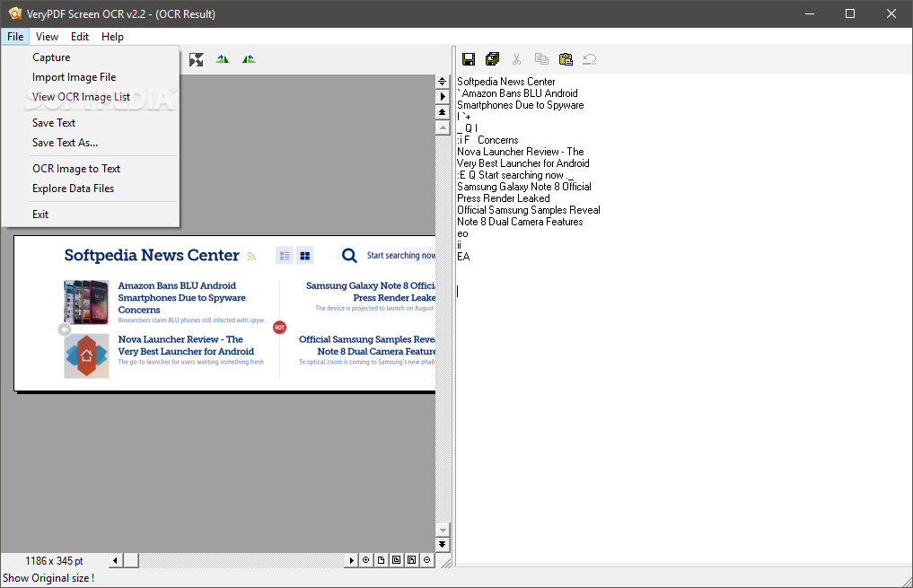Viewport: 913px width, 588px height.
Task: Click 'Very Best Launcher for Android' OCR line
Action: [522, 163]
